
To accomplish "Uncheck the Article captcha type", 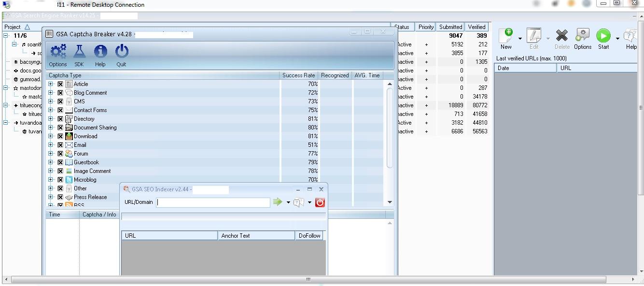I will [60, 84].
